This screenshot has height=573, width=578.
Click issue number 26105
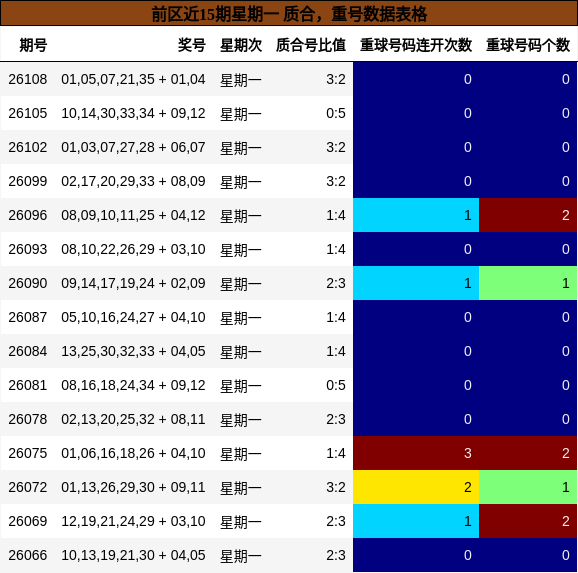[x=28, y=113]
